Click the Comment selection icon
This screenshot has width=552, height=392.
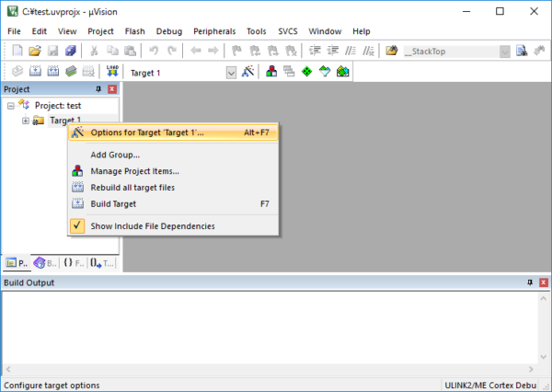point(351,51)
